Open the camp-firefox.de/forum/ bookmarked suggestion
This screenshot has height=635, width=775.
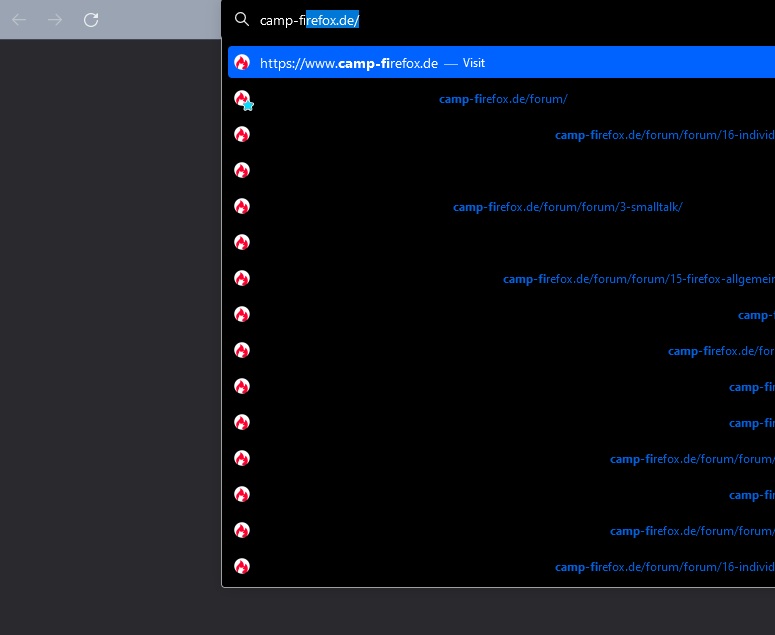point(503,99)
